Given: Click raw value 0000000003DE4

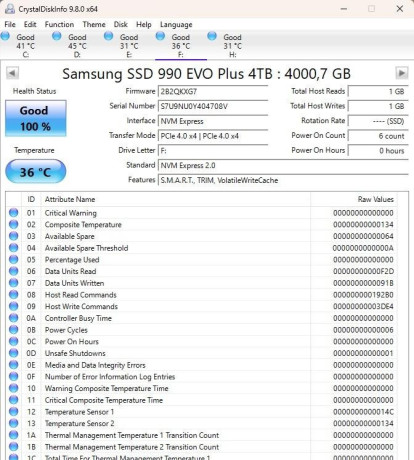Looking at the screenshot, I should [x=363, y=306].
